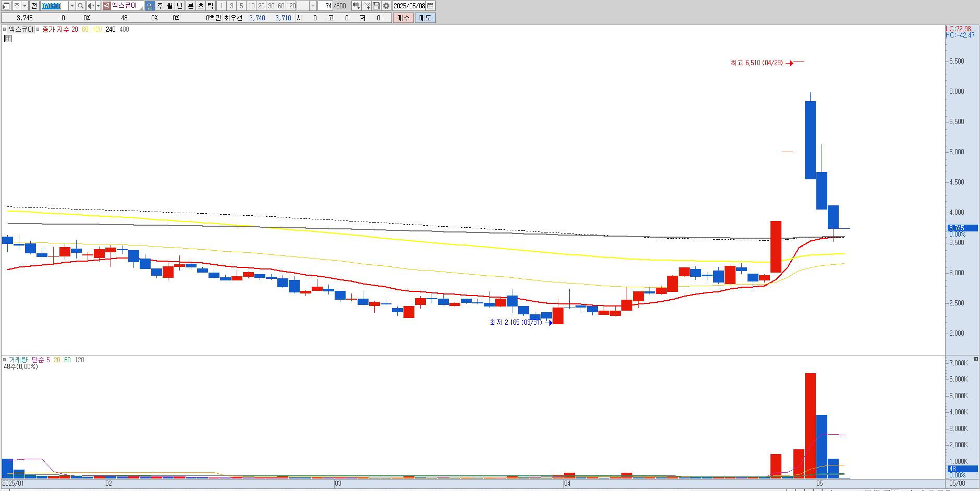Click the stock search magnifier icon
The height and width of the screenshot is (491, 980).
pyautogui.click(x=81, y=6)
